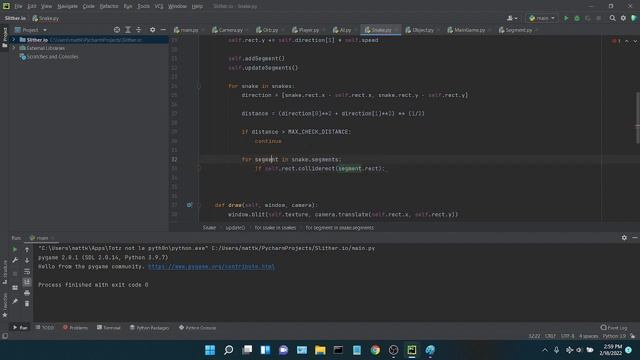Open IDE settings gear in top-right toolbar
The width and height of the screenshot is (640, 360).
(623, 18)
